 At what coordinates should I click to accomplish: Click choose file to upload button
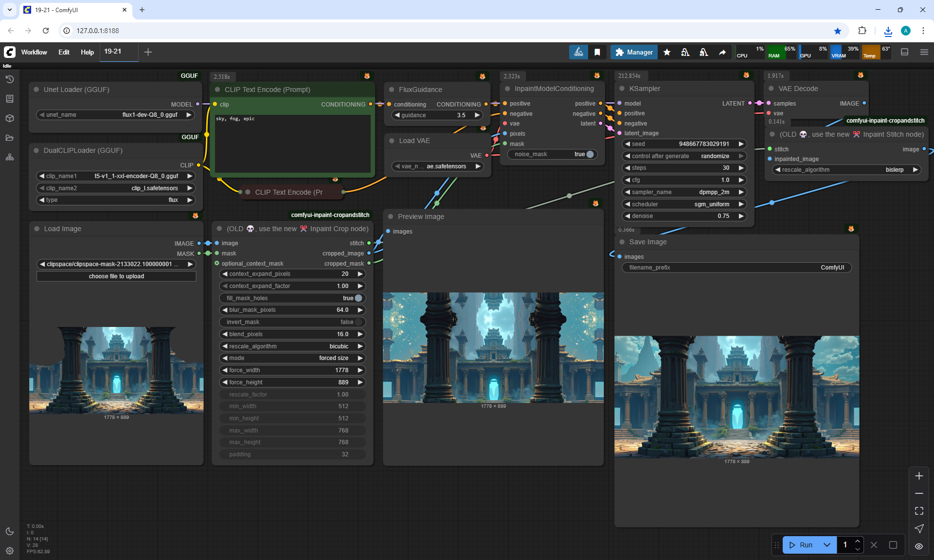[x=116, y=276]
